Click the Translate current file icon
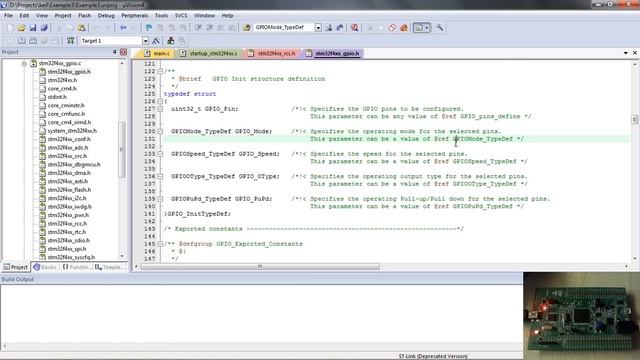 10,41
